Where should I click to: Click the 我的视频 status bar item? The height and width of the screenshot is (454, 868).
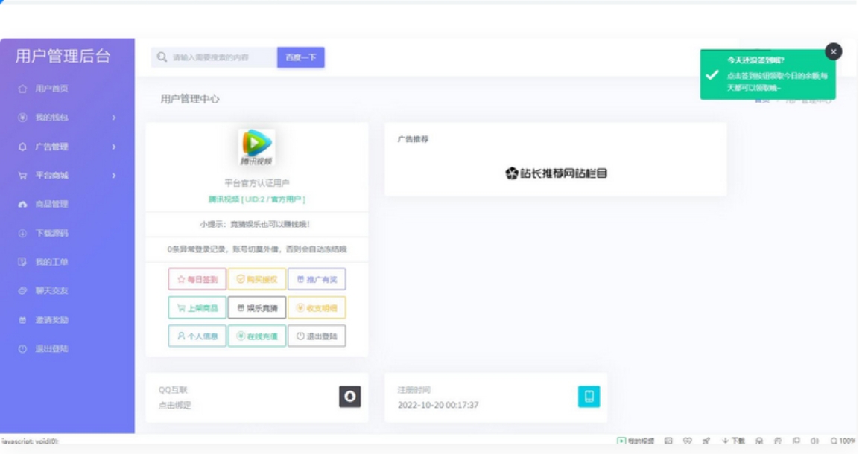tap(636, 441)
